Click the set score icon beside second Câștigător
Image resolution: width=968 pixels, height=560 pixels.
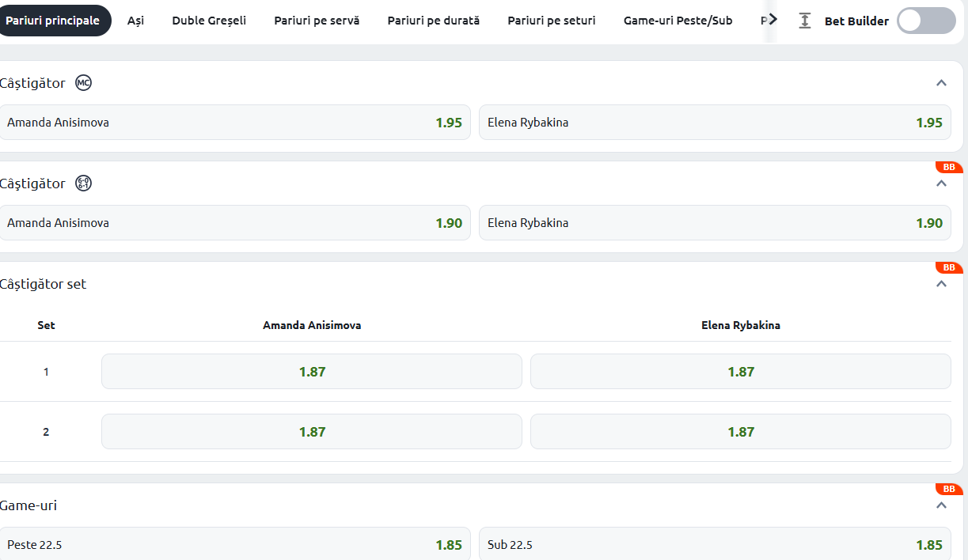83,184
